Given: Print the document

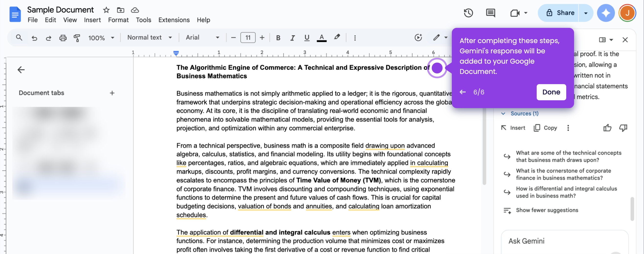Looking at the screenshot, I should 63,38.
